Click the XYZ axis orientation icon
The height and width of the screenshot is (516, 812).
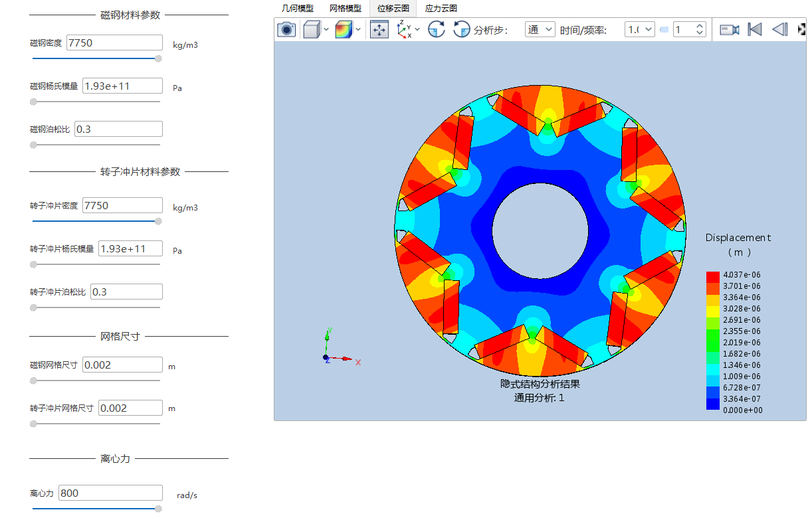point(404,29)
